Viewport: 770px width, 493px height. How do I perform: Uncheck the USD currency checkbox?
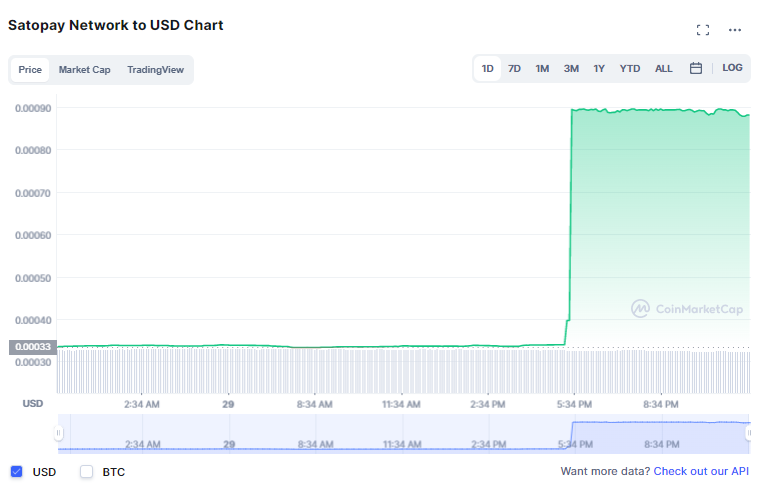17,471
